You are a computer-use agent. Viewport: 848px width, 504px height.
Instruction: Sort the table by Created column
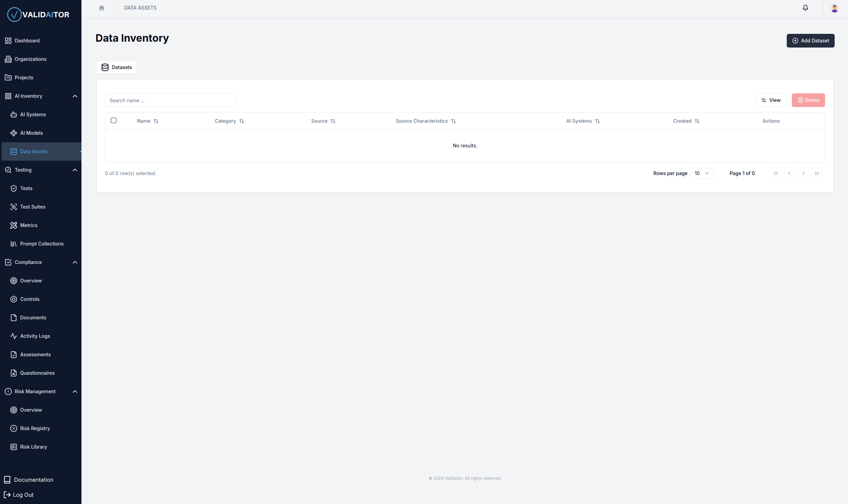tap(686, 121)
